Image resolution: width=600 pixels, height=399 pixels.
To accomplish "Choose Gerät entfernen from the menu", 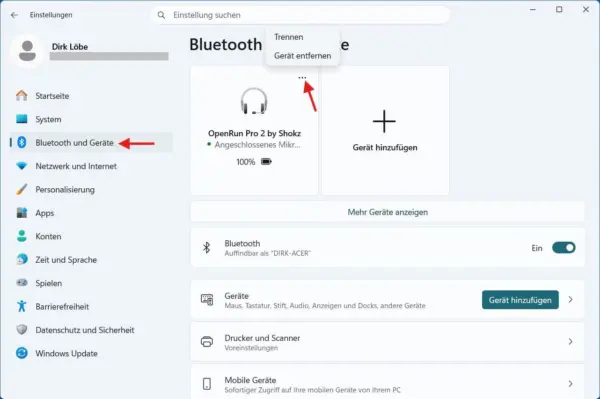I will 302,56.
